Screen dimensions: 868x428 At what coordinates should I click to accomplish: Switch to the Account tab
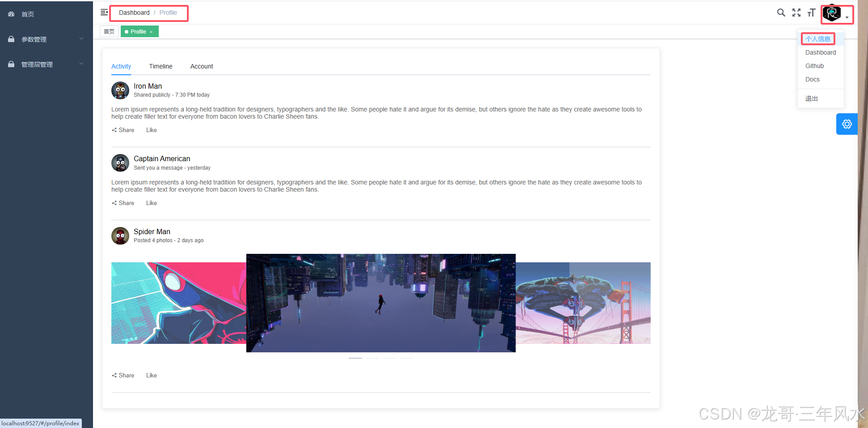[x=202, y=66]
